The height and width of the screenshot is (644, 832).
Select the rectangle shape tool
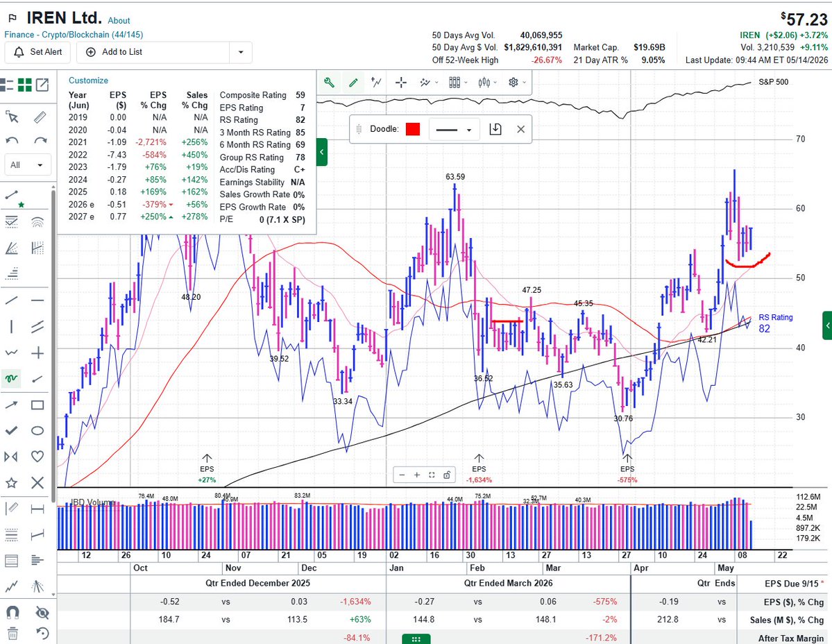coord(37,405)
